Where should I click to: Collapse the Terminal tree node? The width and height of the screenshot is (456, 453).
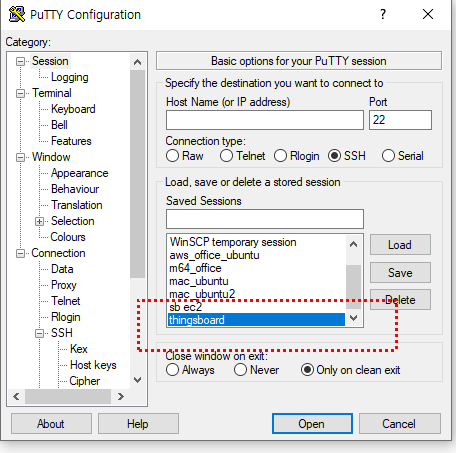pos(20,93)
